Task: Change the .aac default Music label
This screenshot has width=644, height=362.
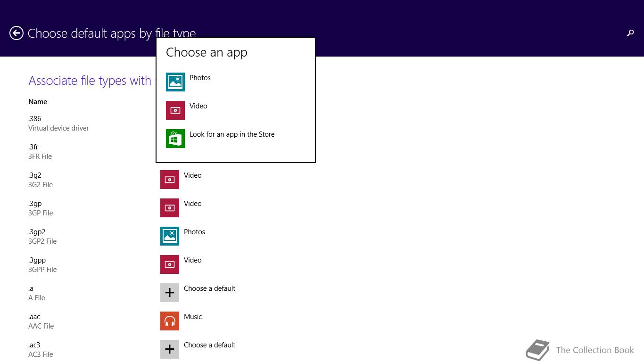Action: click(193, 317)
